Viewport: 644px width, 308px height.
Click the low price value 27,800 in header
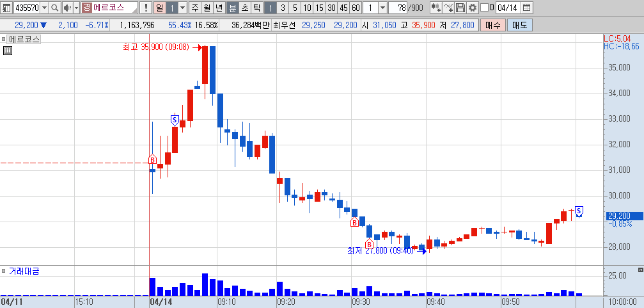pyautogui.click(x=462, y=26)
